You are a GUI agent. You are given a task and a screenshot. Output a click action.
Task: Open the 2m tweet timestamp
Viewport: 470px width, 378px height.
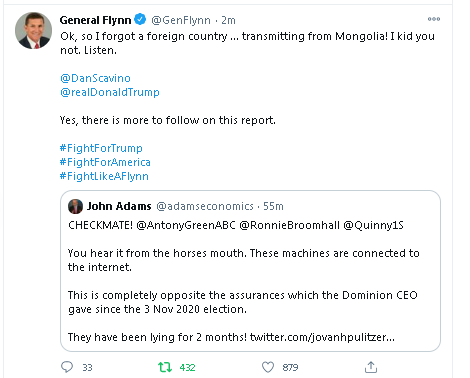228,20
